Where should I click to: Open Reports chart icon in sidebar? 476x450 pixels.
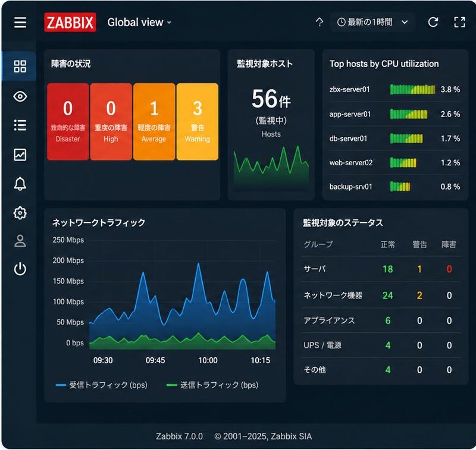(x=20, y=155)
